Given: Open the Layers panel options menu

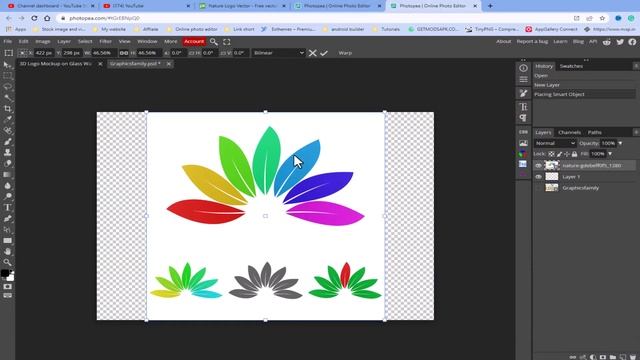Looking at the screenshot, I should click(636, 132).
